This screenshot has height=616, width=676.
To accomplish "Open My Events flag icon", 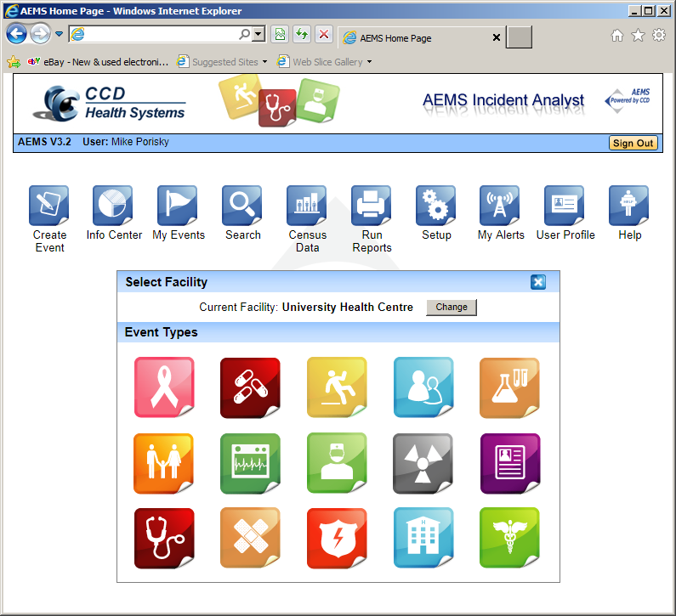I will [x=178, y=206].
